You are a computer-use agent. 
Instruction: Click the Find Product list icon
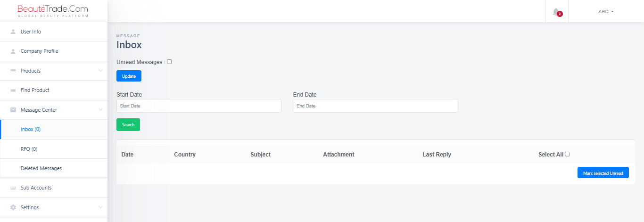click(x=13, y=90)
